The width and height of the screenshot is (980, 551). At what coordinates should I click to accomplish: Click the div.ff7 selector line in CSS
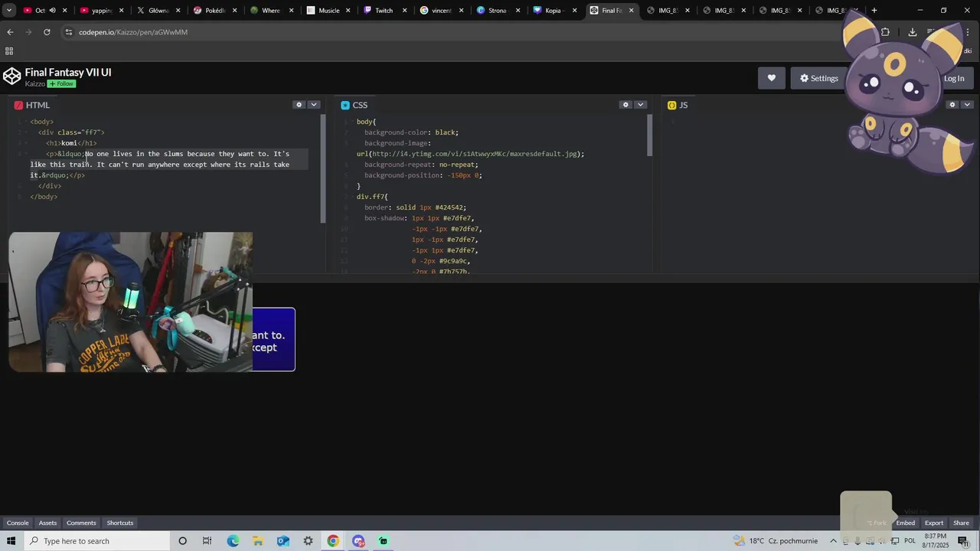[x=372, y=197]
